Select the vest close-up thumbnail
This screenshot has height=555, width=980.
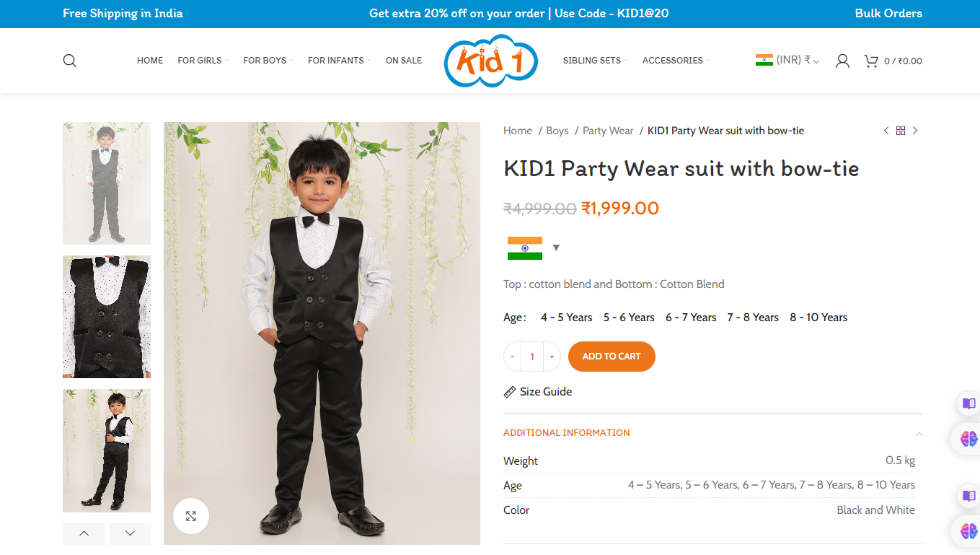107,316
